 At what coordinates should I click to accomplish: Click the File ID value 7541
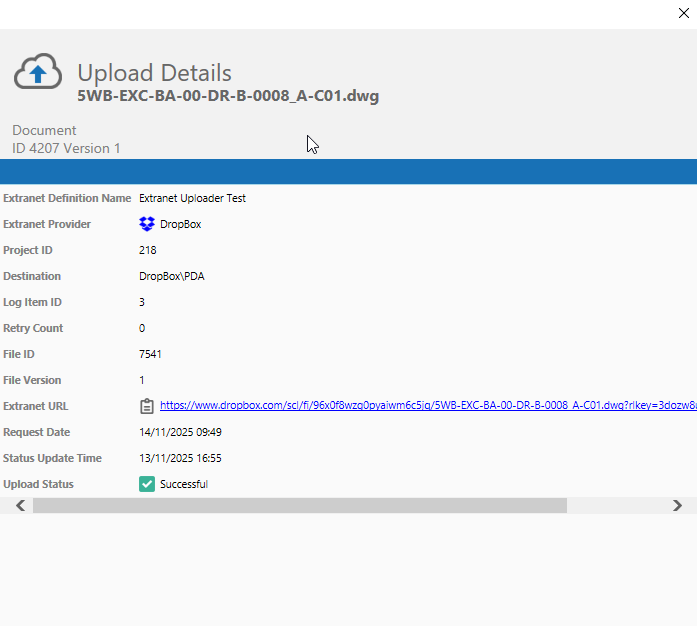coord(150,354)
